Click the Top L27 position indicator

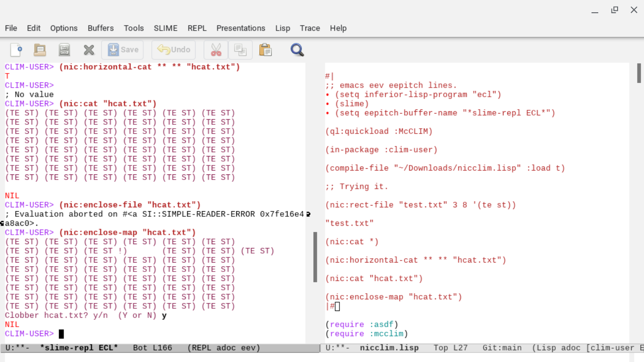pyautogui.click(x=450, y=348)
